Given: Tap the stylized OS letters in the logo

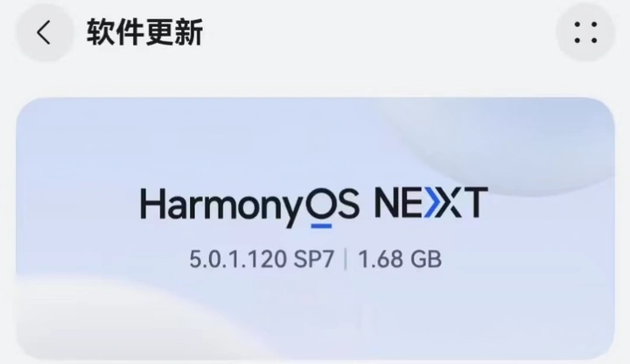Looking at the screenshot, I should coord(332,204).
